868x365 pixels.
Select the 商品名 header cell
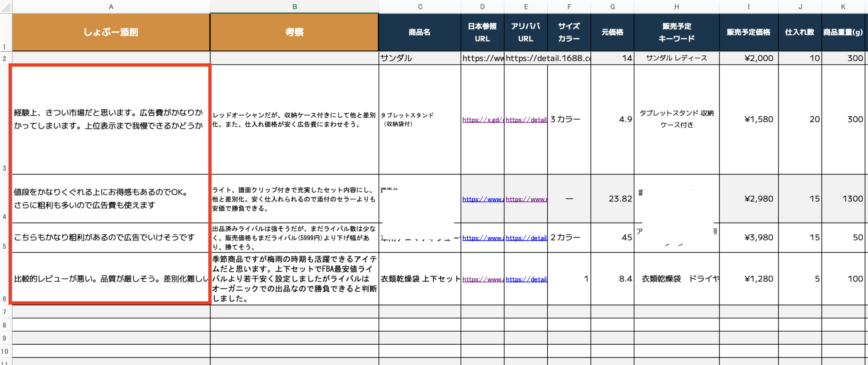(x=419, y=32)
